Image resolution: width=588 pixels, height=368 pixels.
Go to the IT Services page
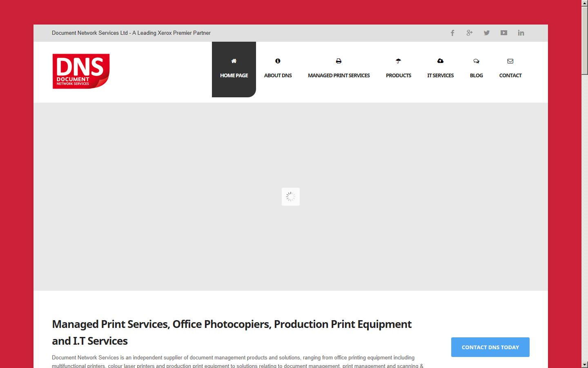pos(440,75)
